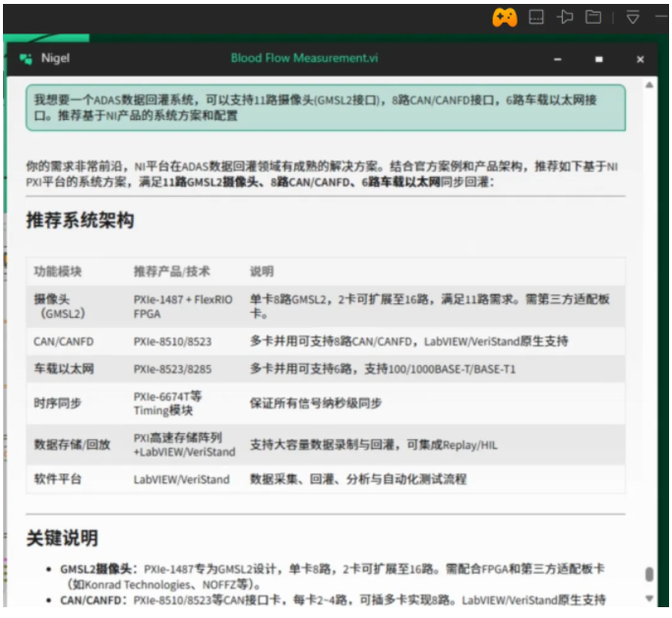Select the PXIe-1487 + FlexRIO FPGA cell
The width and height of the screenshot is (672, 618).
click(183, 306)
